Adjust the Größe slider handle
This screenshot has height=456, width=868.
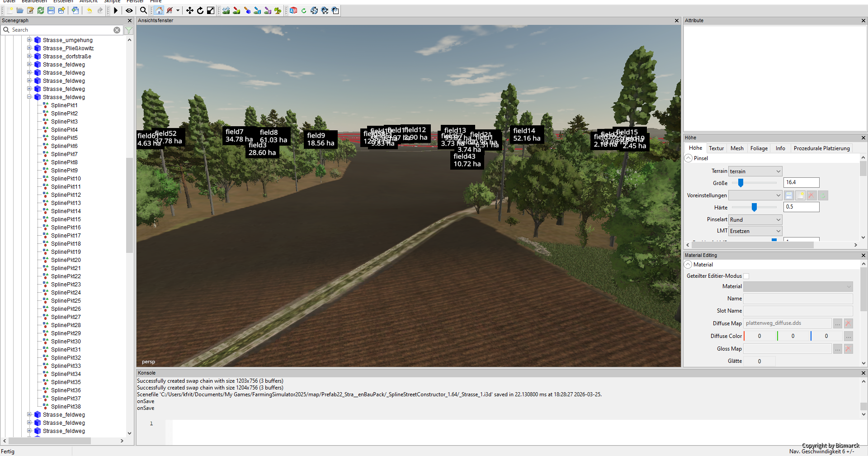coord(741,183)
